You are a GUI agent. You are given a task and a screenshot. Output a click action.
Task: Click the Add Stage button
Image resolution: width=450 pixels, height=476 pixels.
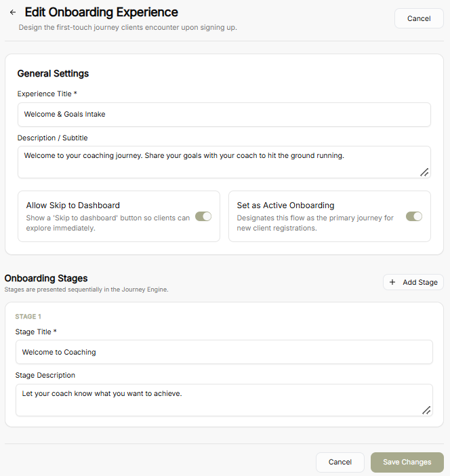tap(413, 282)
